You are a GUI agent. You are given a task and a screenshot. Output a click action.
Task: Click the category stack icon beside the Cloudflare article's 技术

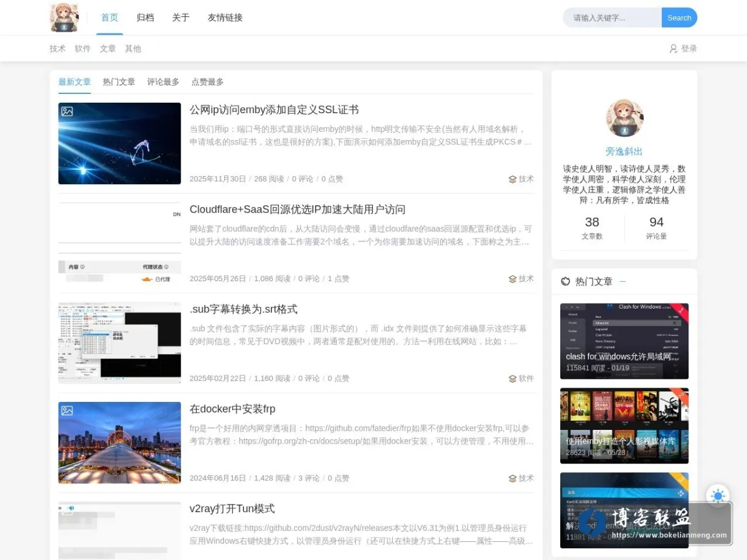tap(512, 279)
